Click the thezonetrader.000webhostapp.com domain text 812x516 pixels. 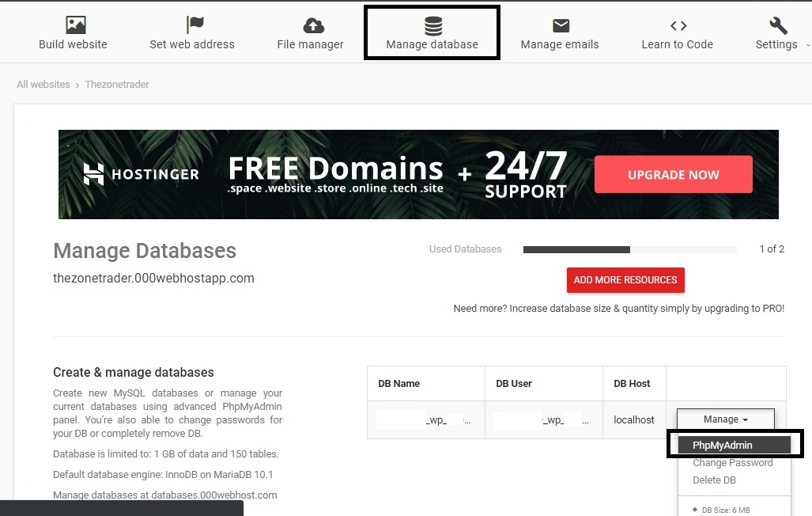(154, 278)
